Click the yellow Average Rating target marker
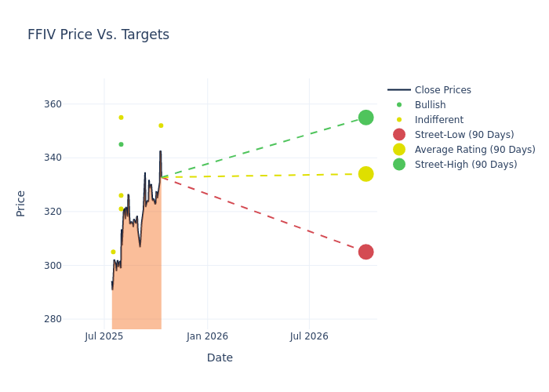Image resolution: width=549 pixels, height=392 pixels. 365,174
